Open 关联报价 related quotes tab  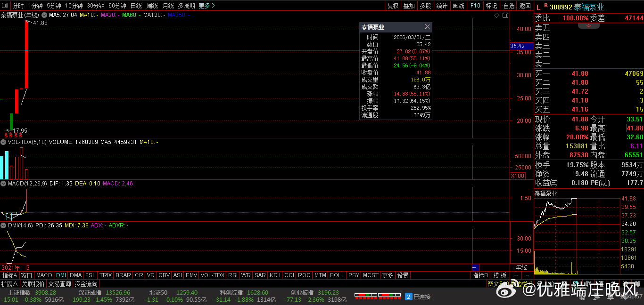[33, 284]
